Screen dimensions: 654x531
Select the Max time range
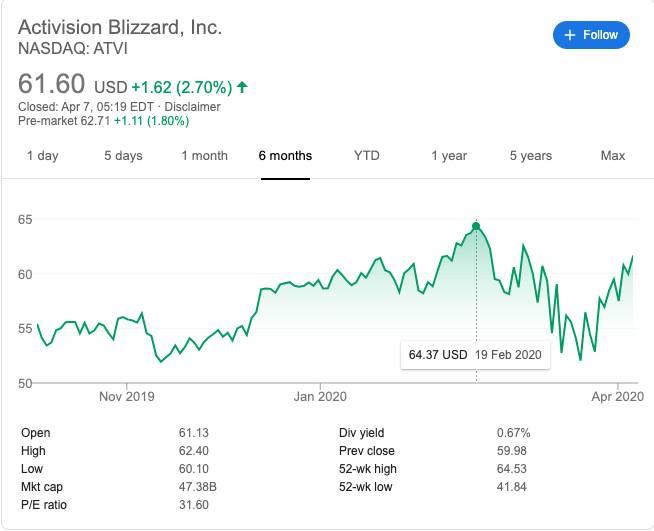[x=612, y=156]
